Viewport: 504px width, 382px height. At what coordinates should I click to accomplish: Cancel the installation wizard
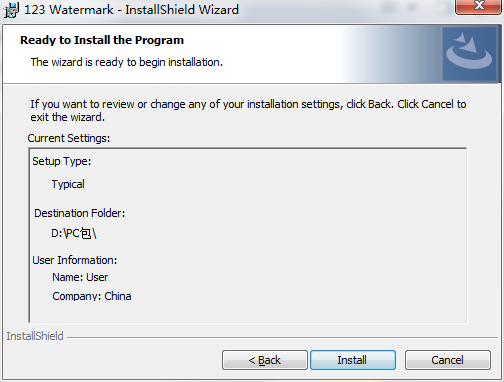tap(448, 360)
